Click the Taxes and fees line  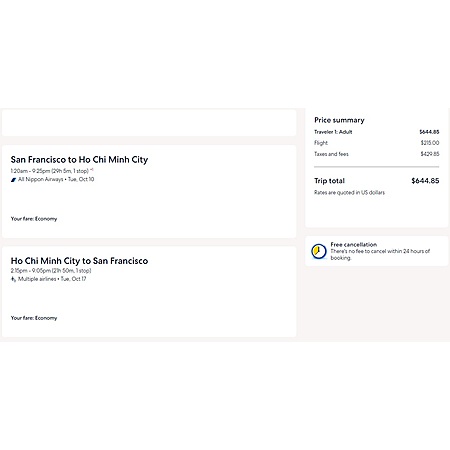click(x=377, y=154)
